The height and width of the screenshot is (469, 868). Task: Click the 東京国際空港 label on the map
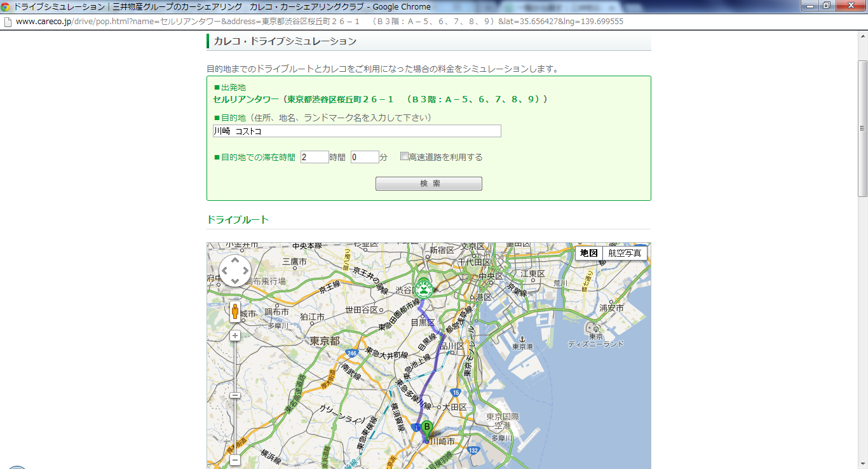point(503,421)
